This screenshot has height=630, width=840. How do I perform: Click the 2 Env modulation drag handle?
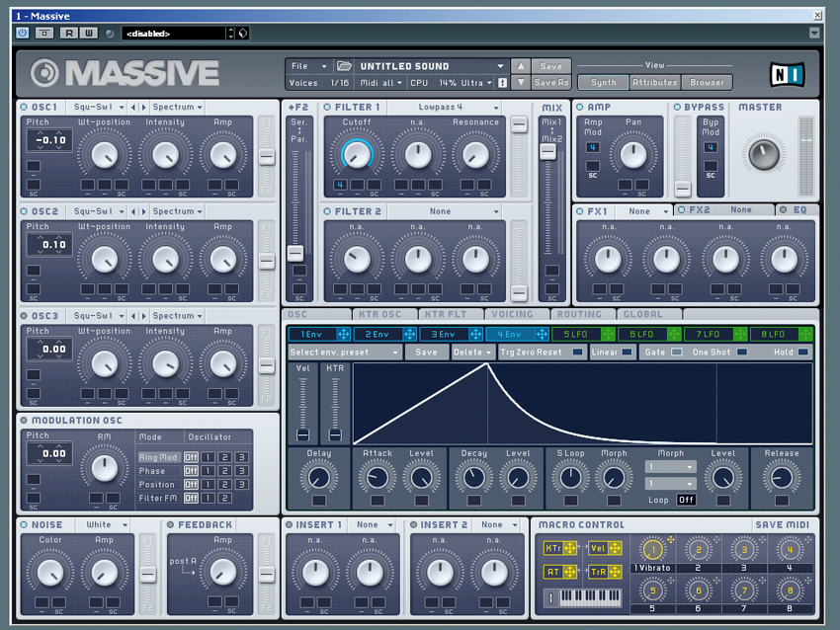coord(410,334)
